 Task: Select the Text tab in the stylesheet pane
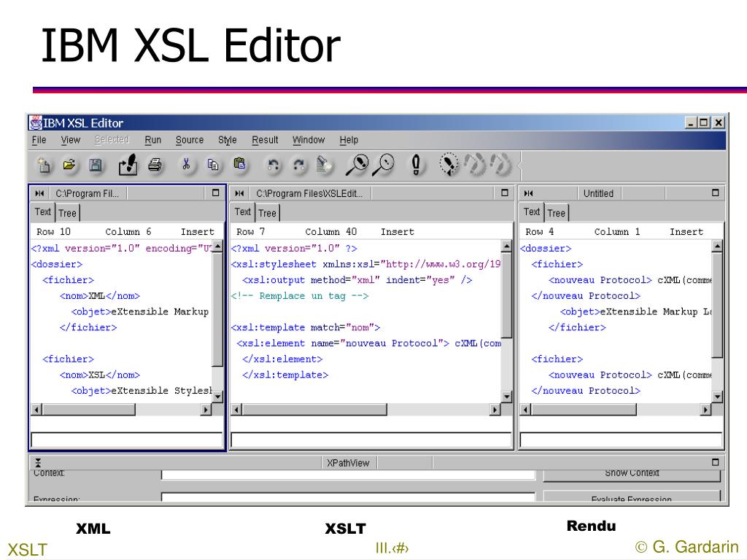(242, 212)
